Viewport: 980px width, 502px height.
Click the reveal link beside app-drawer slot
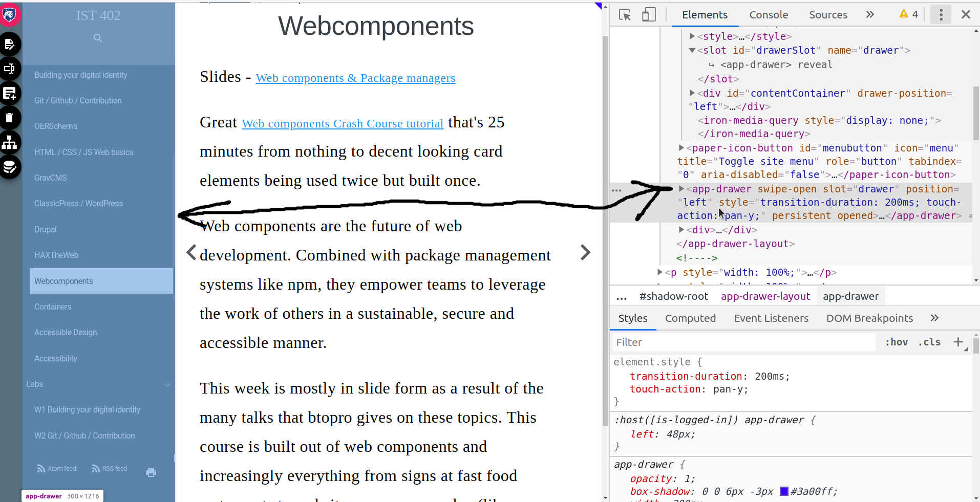pos(815,64)
